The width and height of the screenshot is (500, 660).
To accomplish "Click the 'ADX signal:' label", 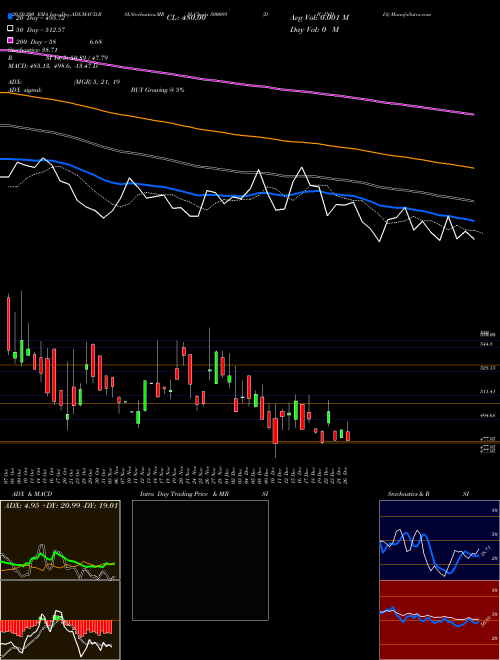I will click(25, 90).
